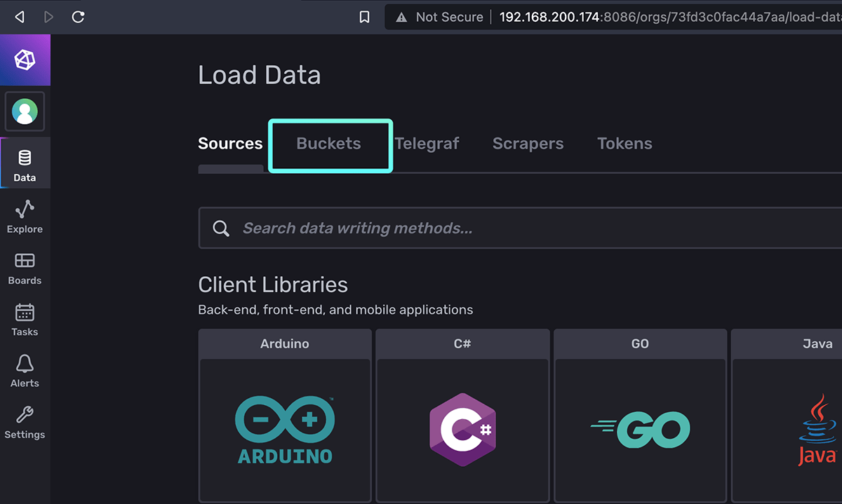Open the Tokens tab
The width and height of the screenshot is (842, 504).
(625, 144)
